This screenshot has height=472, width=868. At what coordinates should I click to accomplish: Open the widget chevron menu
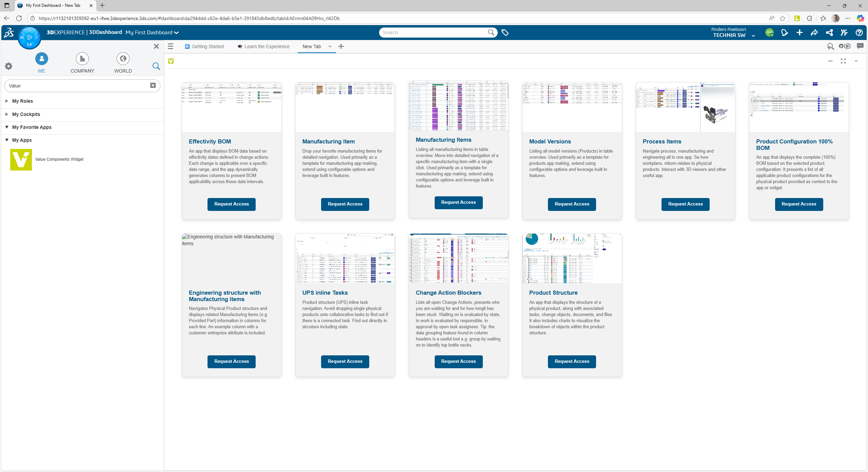click(x=856, y=61)
